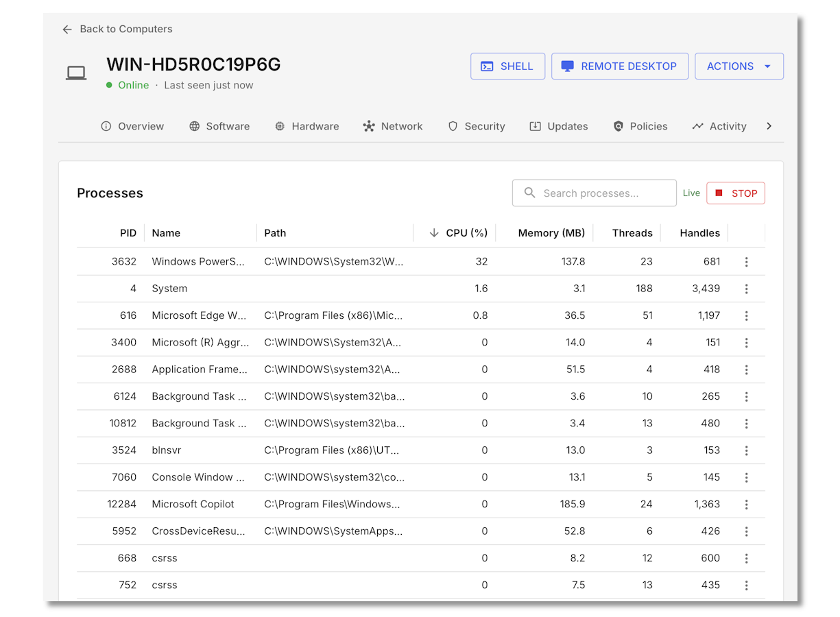
Task: Click the back arrow to Computers
Action: (x=67, y=29)
